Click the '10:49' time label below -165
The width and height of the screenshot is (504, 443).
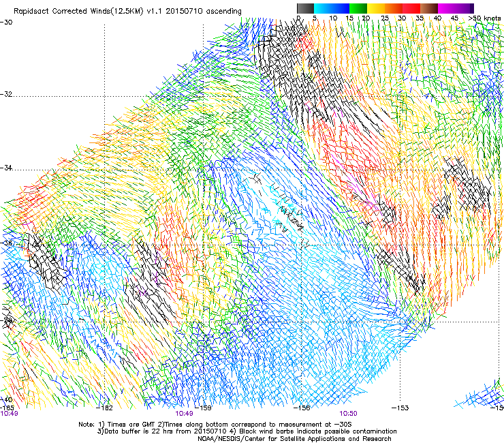pos(9,414)
